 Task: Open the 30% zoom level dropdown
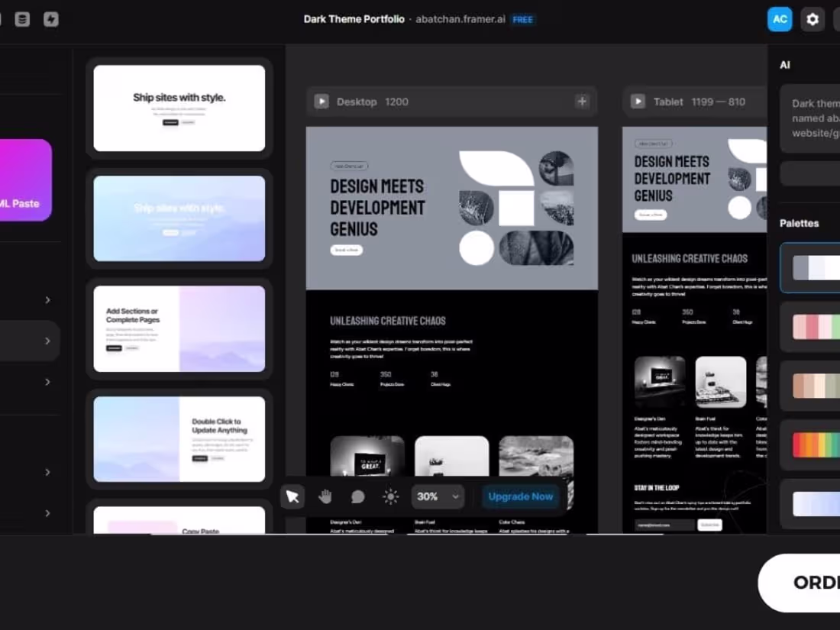coord(438,496)
